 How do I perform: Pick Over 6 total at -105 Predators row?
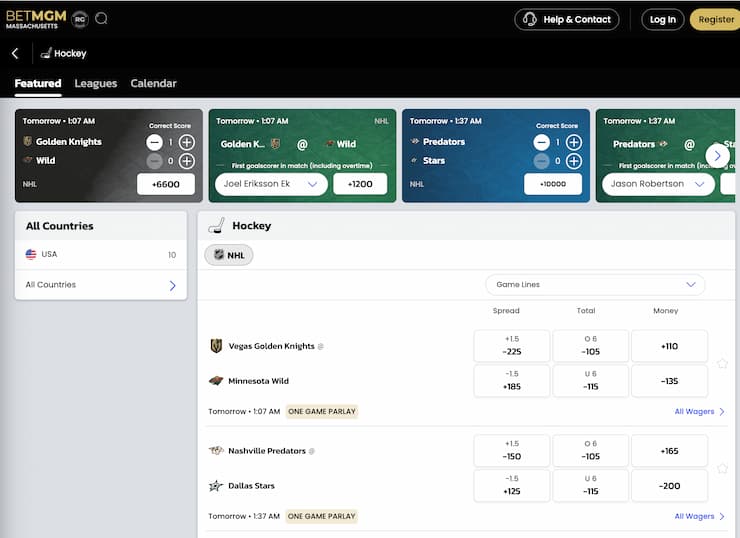click(x=590, y=451)
